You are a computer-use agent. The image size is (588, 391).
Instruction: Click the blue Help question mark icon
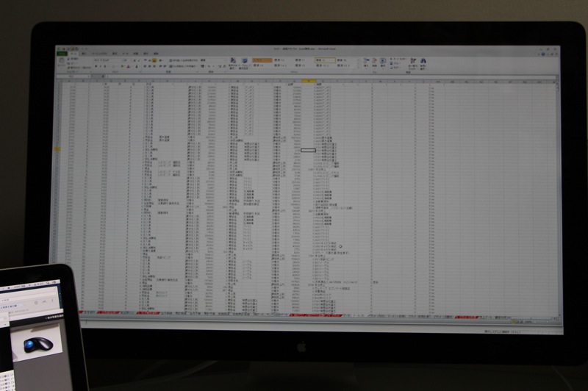click(542, 54)
